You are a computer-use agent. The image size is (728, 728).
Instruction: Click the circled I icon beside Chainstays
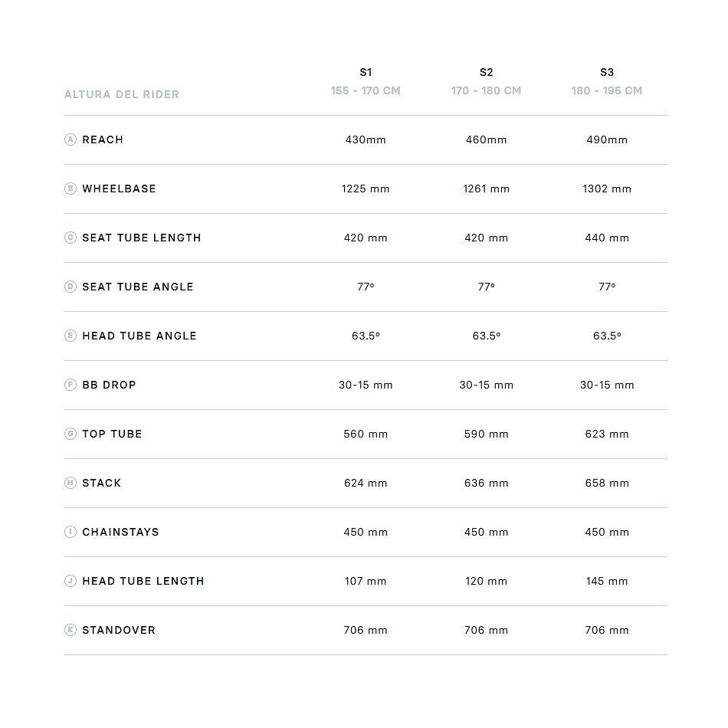pyautogui.click(x=71, y=532)
